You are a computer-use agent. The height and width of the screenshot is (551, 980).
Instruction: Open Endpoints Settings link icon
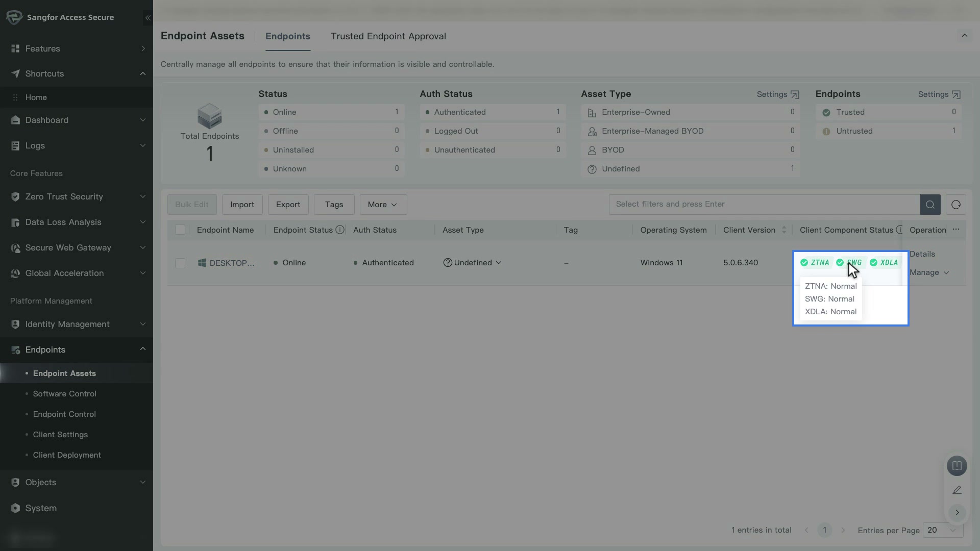(x=956, y=94)
